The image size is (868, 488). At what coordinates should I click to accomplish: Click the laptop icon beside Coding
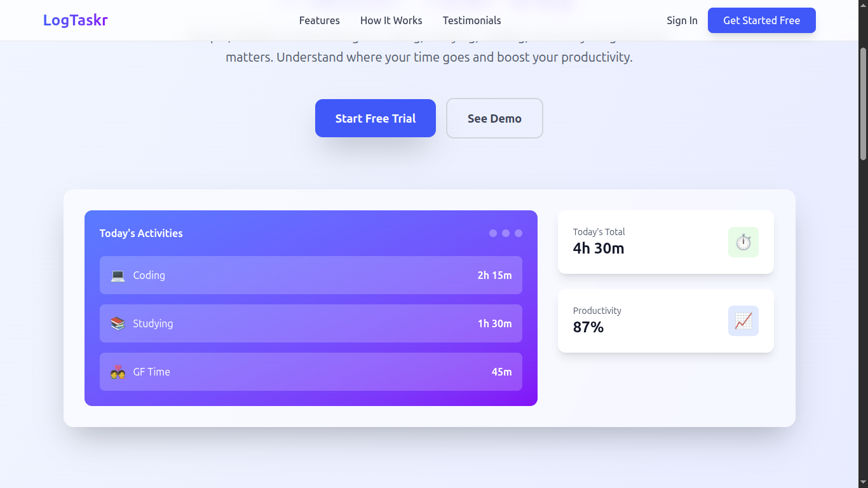118,275
